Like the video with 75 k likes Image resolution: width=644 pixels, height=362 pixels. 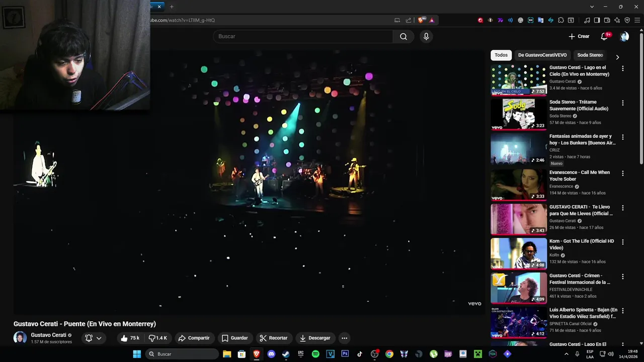pos(130,338)
